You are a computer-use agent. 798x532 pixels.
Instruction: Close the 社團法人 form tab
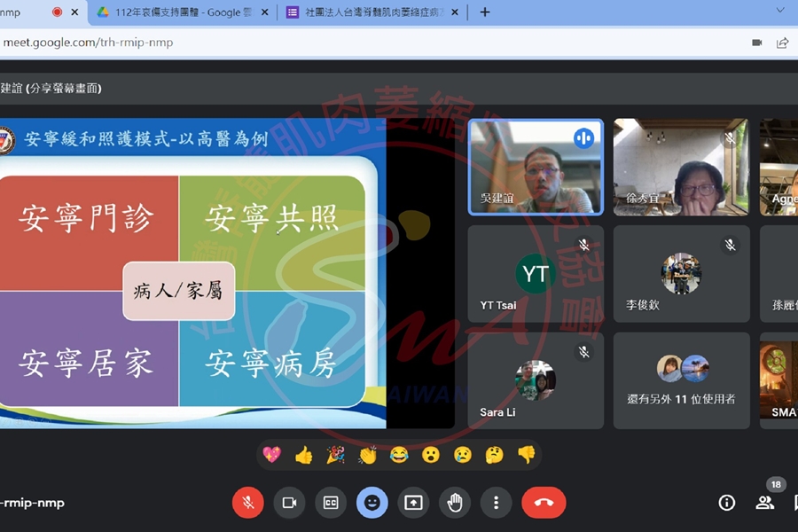[x=455, y=12]
